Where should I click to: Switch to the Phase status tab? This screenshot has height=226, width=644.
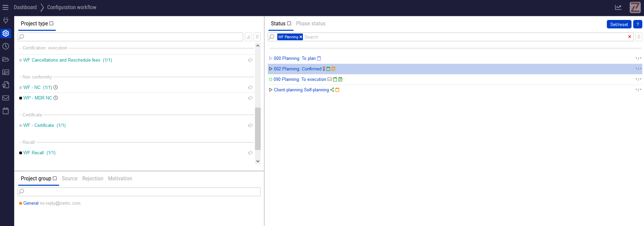point(310,24)
